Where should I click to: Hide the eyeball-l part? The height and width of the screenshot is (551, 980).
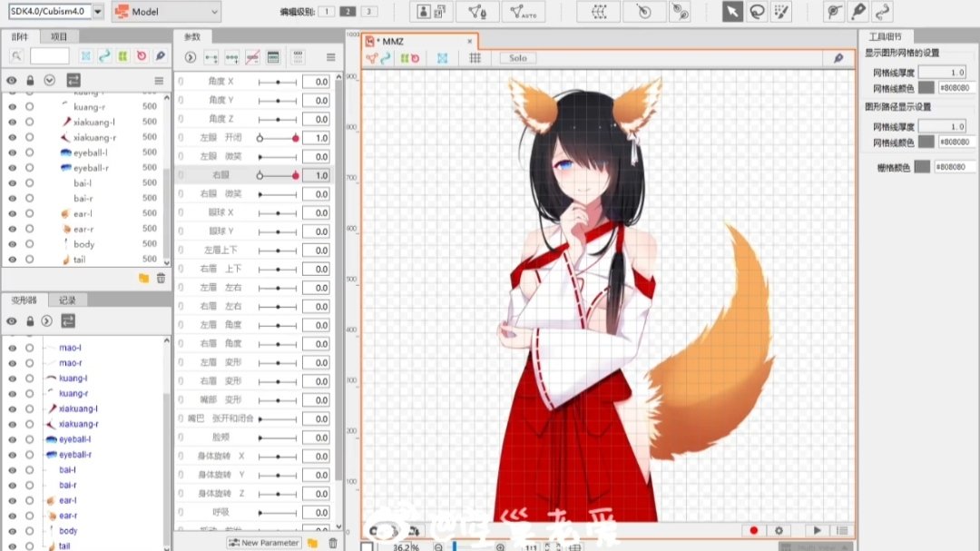(x=12, y=153)
